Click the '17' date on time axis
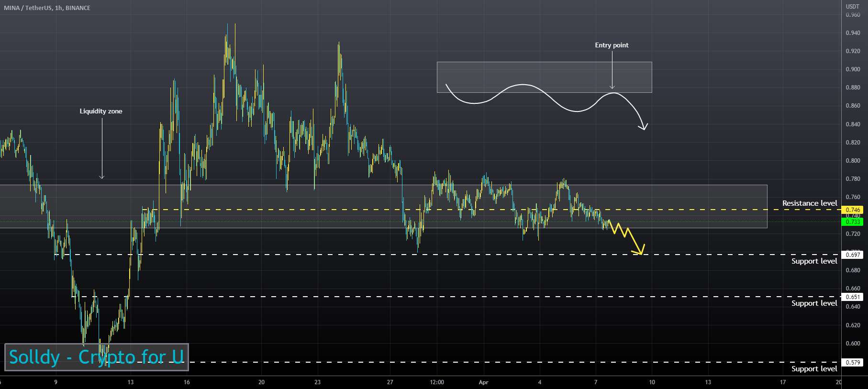Viewport: 868px width, 389px height. click(x=783, y=382)
